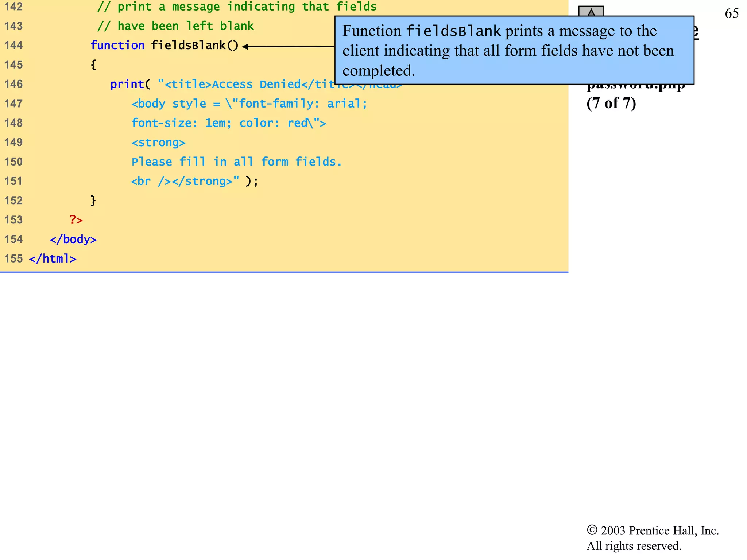Image resolution: width=747 pixels, height=560 pixels.
Task: Click line number 142
Action: 13,7
